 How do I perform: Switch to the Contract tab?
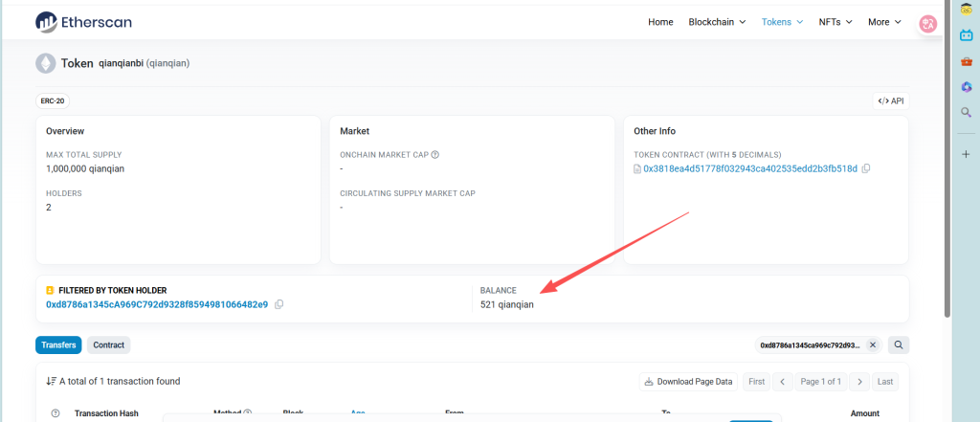(x=108, y=344)
